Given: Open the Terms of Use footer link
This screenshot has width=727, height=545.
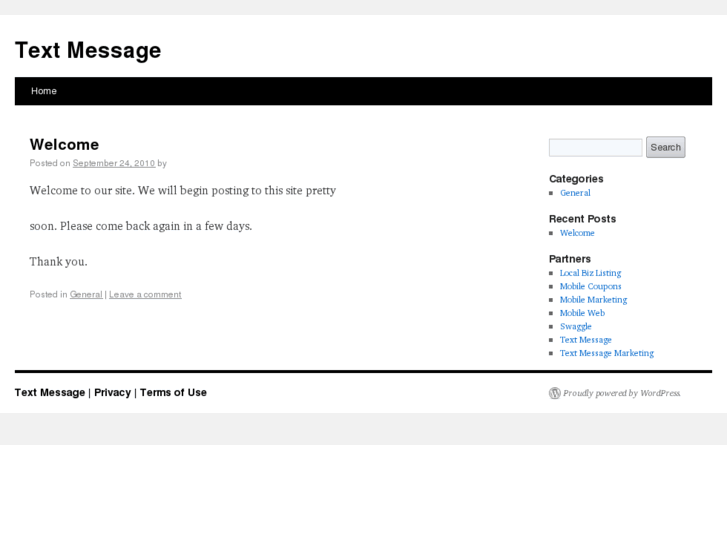Looking at the screenshot, I should pos(173,392).
